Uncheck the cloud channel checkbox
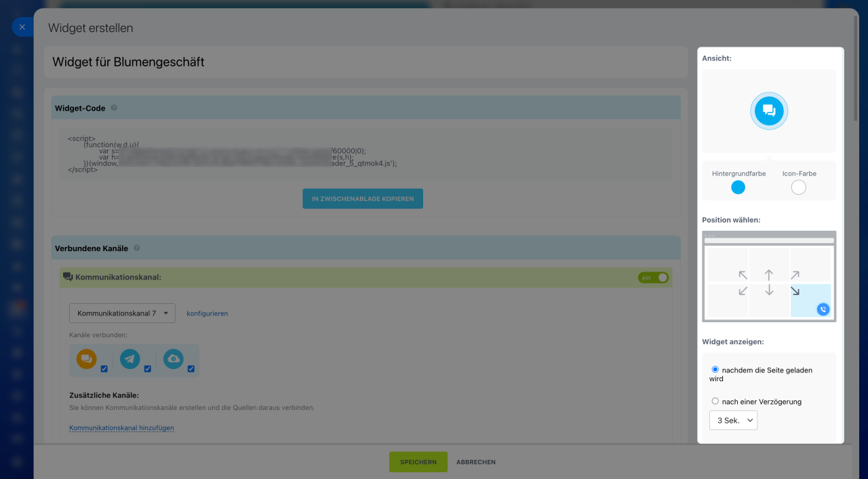This screenshot has width=868, height=479. tap(191, 369)
